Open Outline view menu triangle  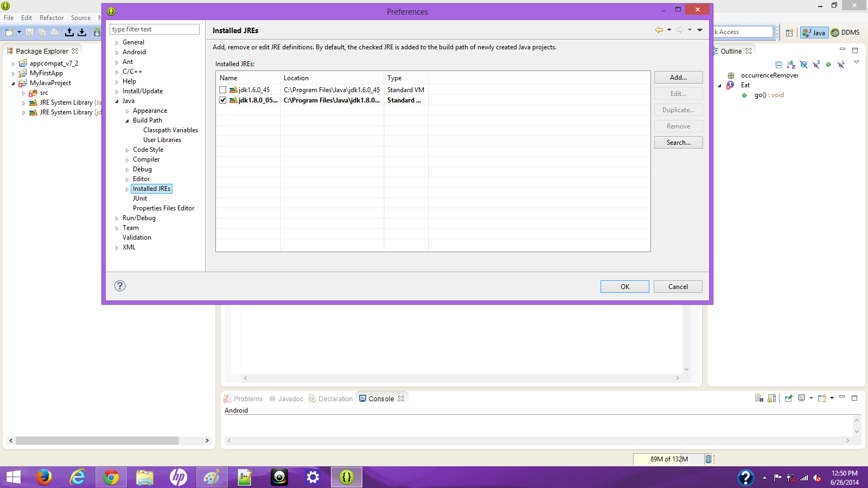[x=857, y=62]
